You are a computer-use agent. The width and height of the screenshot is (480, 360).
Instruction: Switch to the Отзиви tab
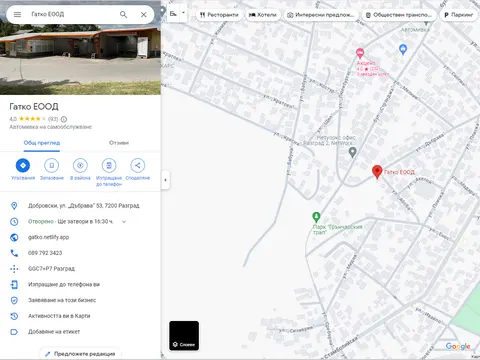coord(119,143)
